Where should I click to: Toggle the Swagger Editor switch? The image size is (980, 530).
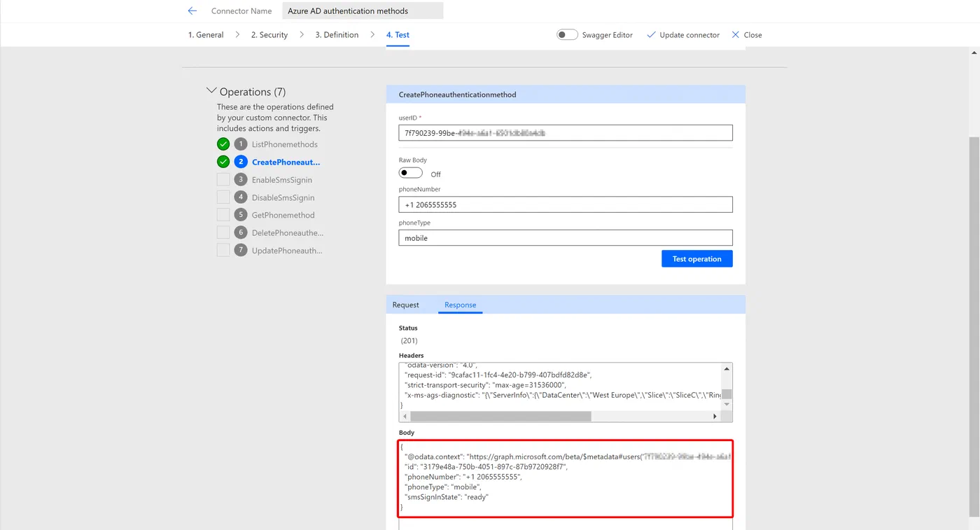click(567, 34)
